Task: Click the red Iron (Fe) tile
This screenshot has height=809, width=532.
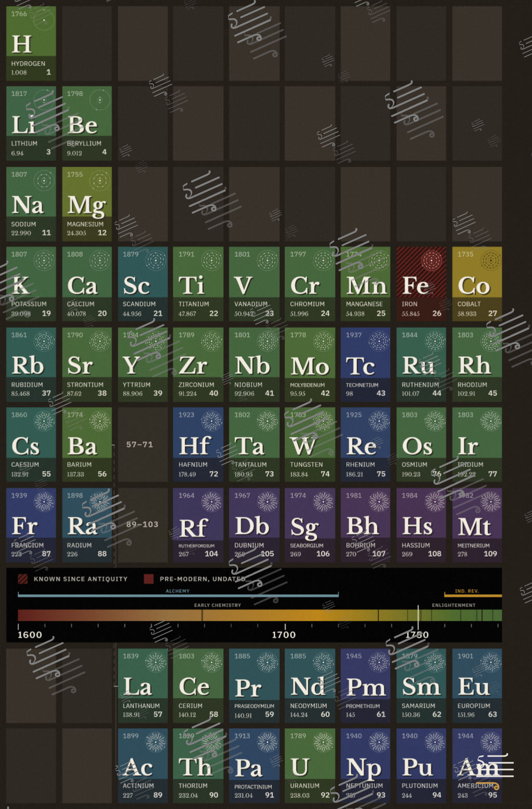Action: click(421, 284)
